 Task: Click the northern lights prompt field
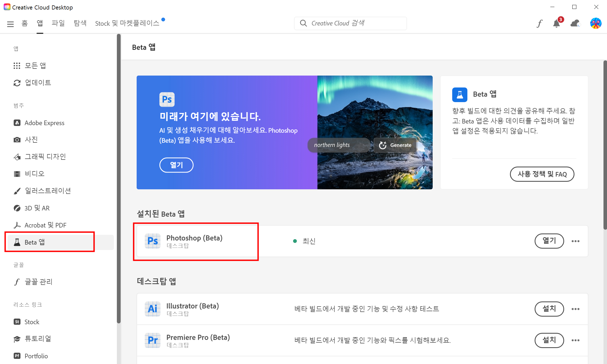(x=339, y=145)
